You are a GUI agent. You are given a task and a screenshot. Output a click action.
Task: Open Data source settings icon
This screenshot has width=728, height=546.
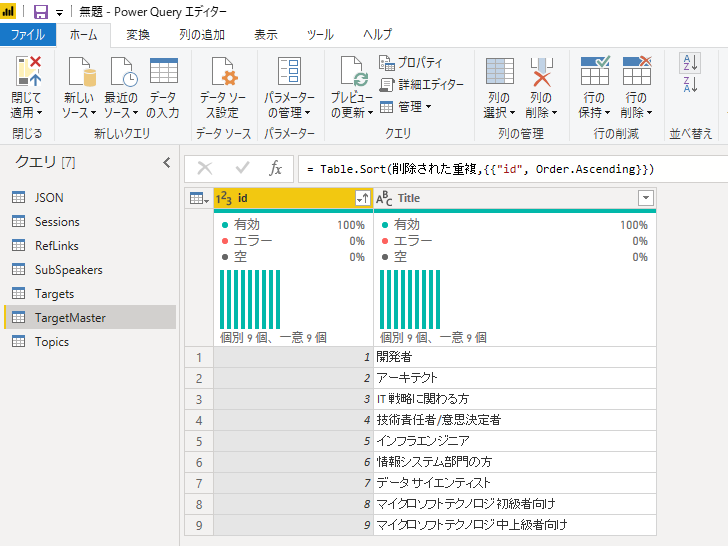click(224, 72)
